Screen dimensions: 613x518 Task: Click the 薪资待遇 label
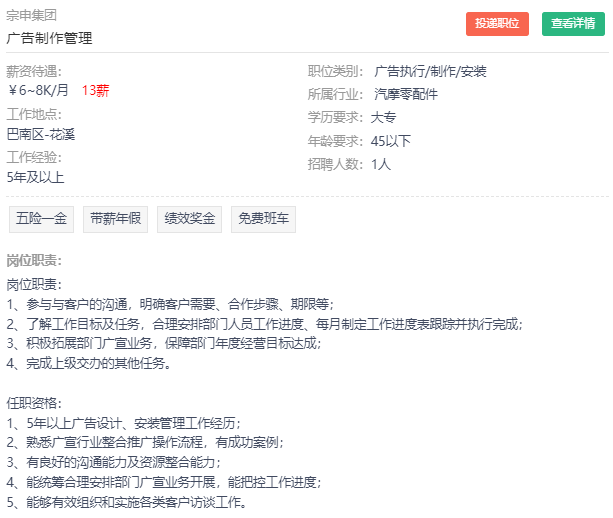pos(34,72)
